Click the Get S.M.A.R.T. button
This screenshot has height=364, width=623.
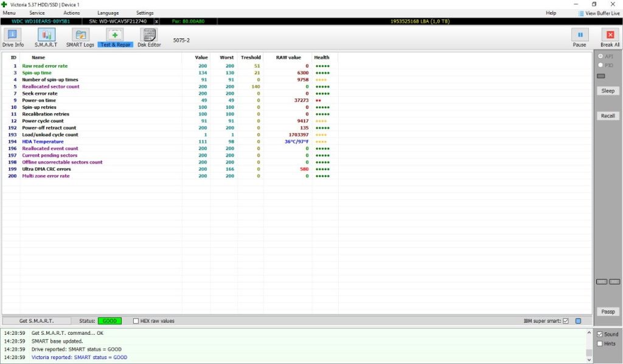pos(37,321)
